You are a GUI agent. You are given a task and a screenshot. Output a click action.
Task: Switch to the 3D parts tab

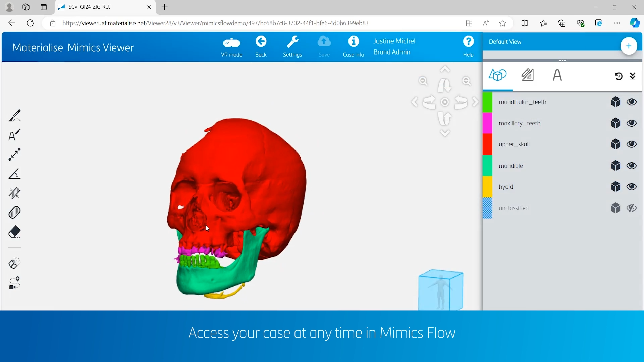[497, 75]
